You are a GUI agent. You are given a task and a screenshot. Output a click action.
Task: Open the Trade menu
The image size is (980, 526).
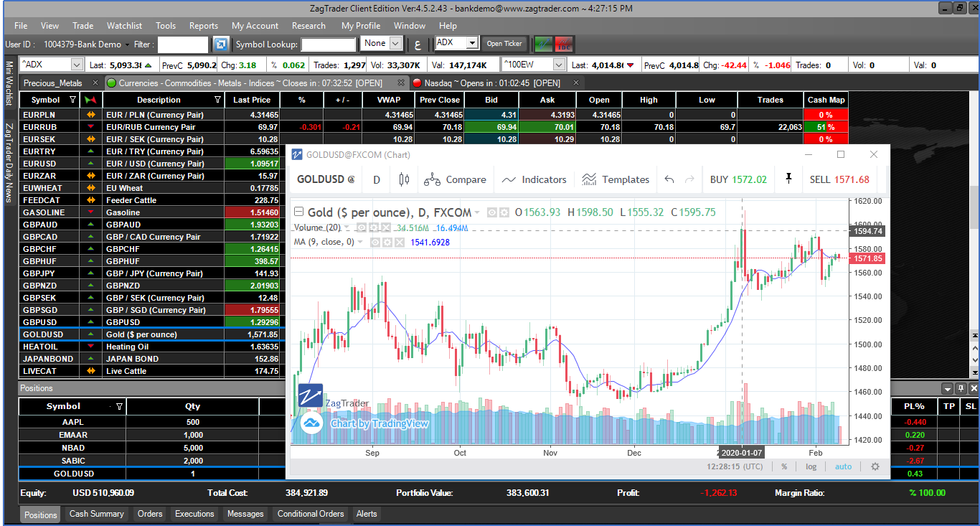(x=83, y=26)
